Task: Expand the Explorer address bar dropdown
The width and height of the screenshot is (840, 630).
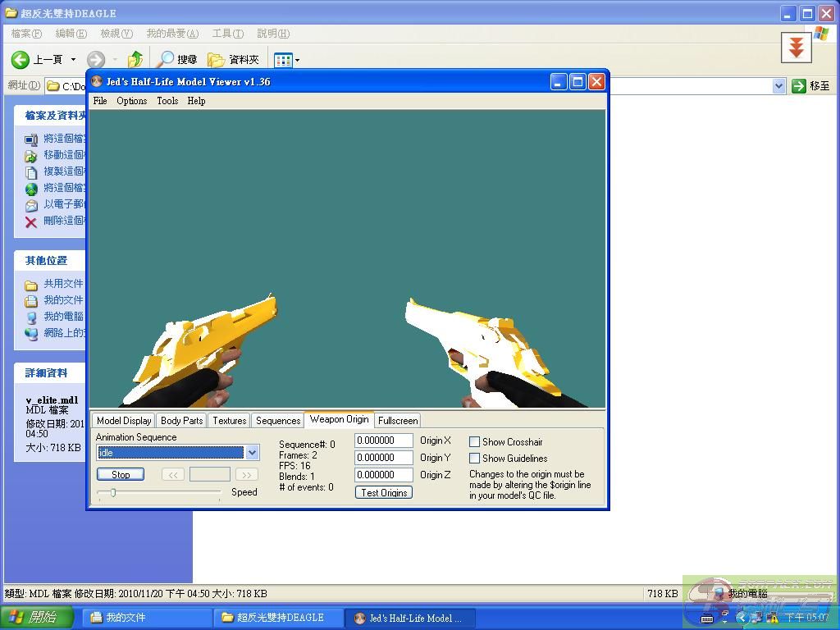Action: [779, 85]
